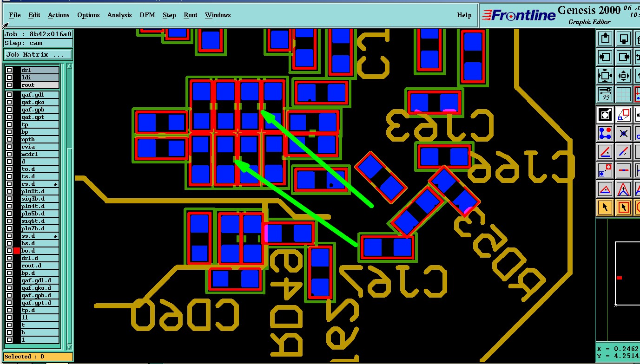The image size is (640, 364).
Task: Click the pan left arrow icon
Action: pos(605,57)
